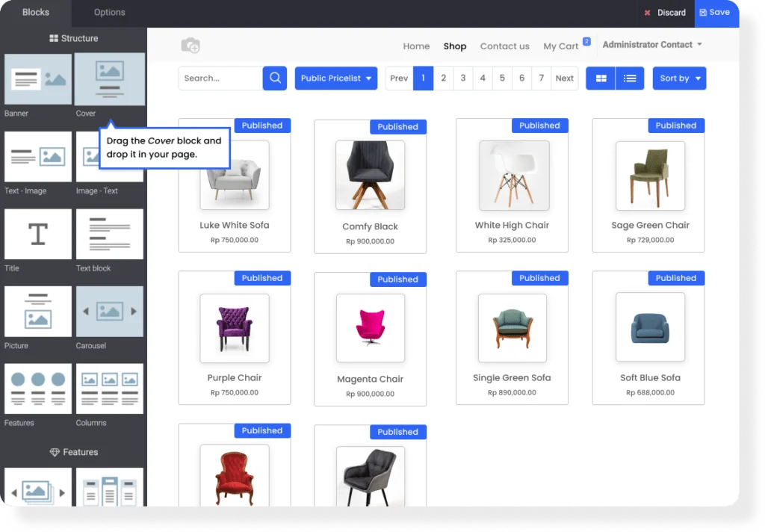Screen dimensions: 765x532
Task: Select the Text block icon
Action: 110,235
